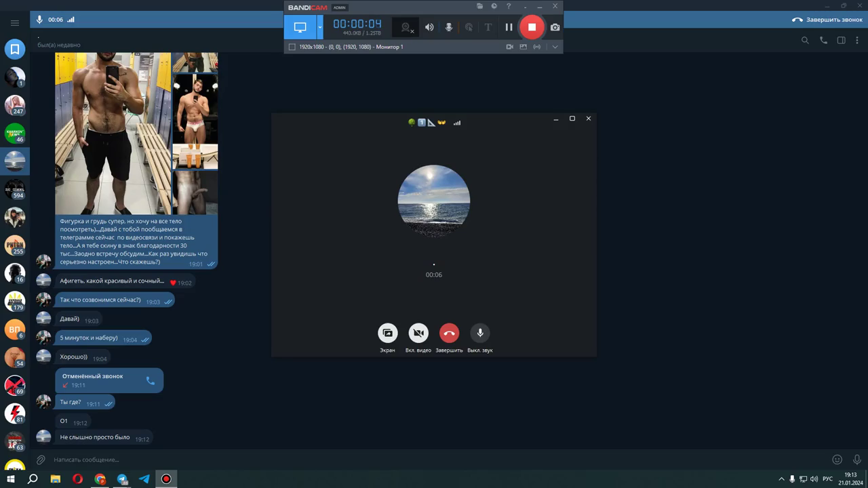Capture a screenshot with Bandicam camera icon

555,27
